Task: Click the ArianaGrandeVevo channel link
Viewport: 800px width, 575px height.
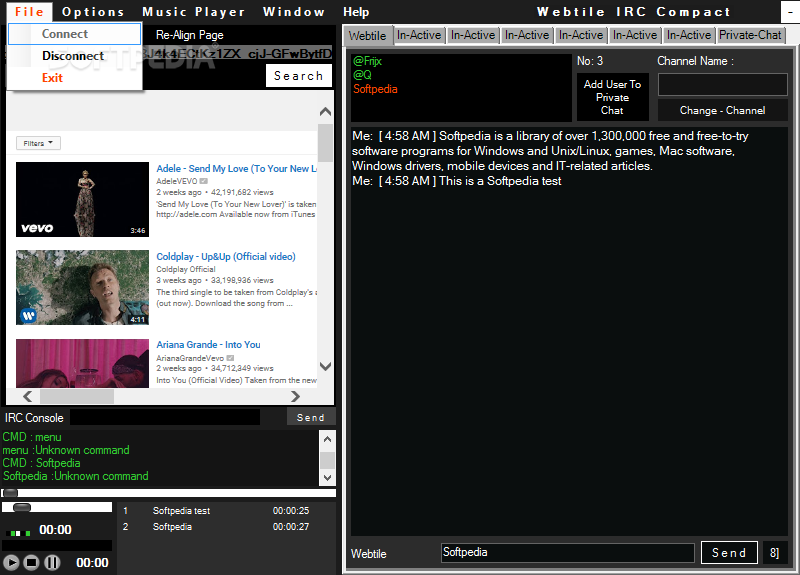Action: (190, 358)
